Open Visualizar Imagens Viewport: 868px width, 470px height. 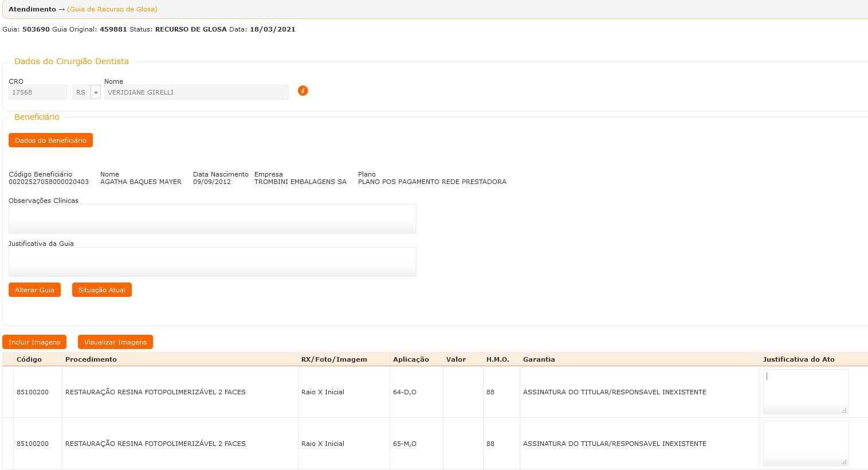[x=115, y=342]
